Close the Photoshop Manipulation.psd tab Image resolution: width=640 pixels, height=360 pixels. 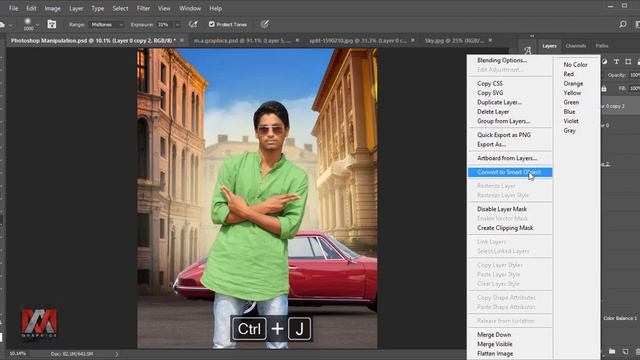click(182, 40)
